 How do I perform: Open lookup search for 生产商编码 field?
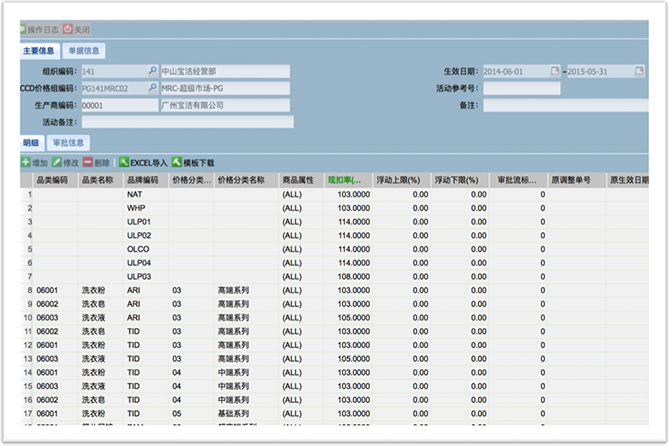(x=152, y=105)
